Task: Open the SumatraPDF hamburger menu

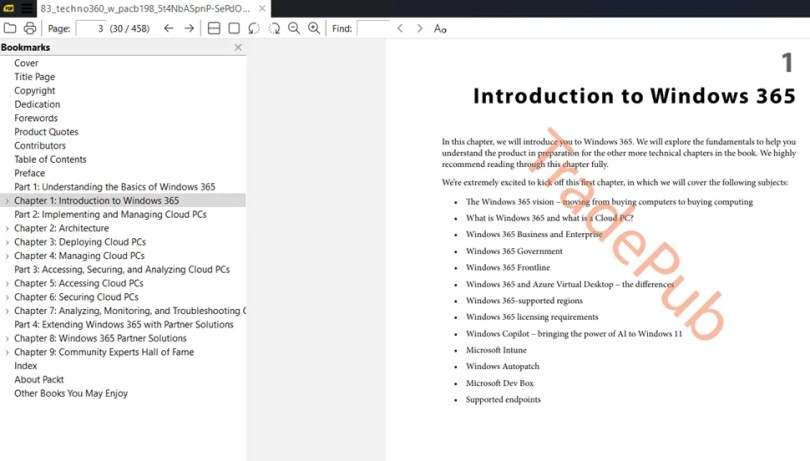Action: click(27, 8)
